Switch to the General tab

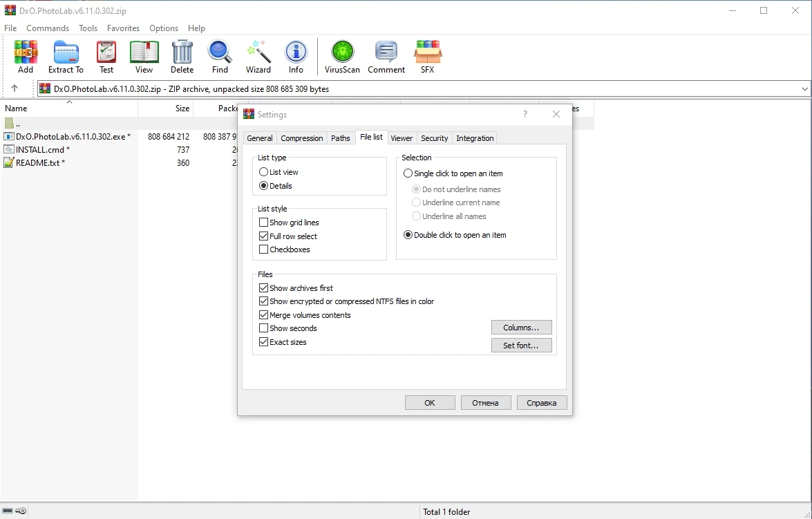(259, 138)
